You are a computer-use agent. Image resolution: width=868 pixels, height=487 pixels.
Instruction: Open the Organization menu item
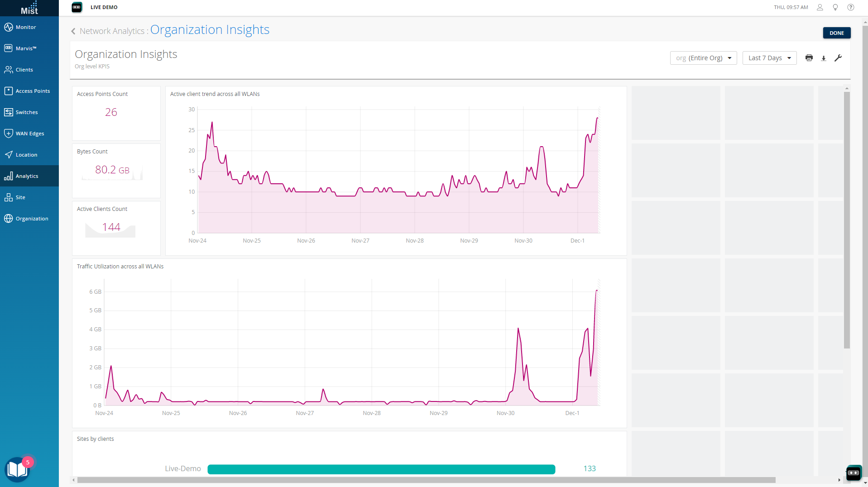point(32,219)
